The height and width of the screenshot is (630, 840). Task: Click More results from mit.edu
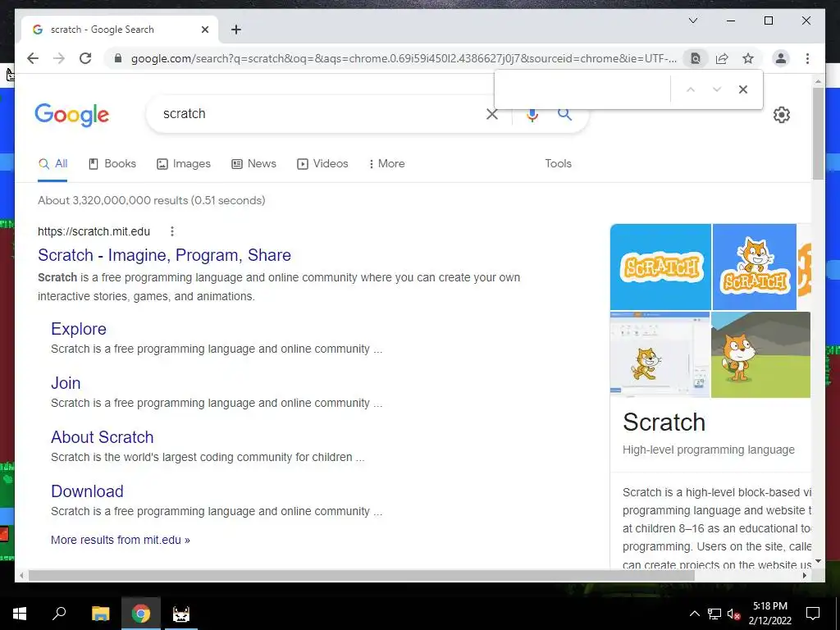tap(121, 540)
